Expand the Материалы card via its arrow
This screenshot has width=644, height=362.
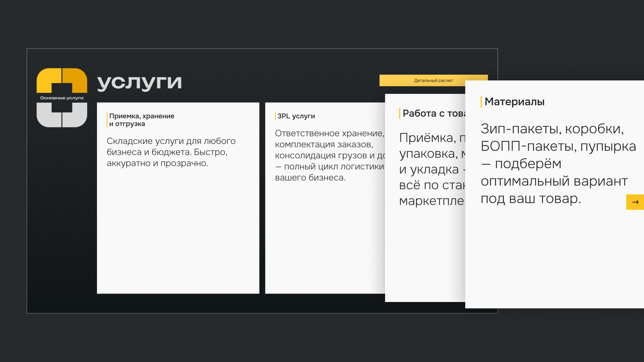(x=635, y=202)
